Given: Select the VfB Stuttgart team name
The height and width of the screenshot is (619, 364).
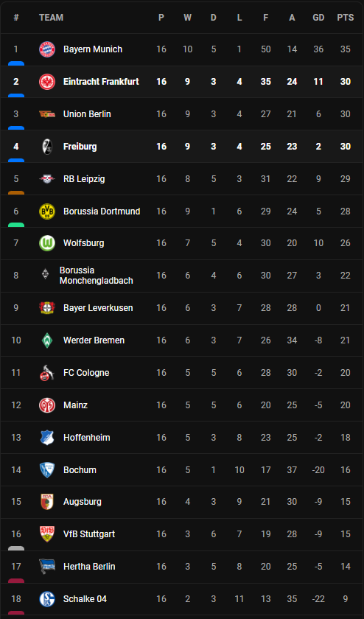Looking at the screenshot, I should (89, 534).
